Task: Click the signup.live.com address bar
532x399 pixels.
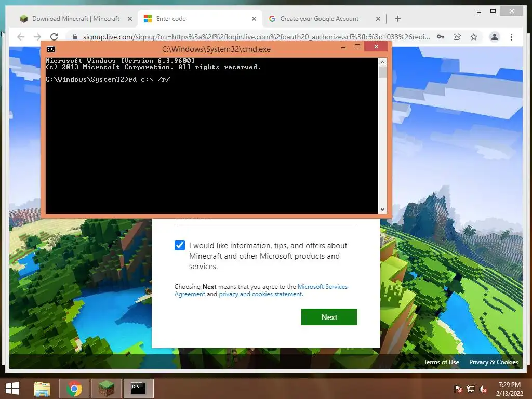Action: coord(256,37)
